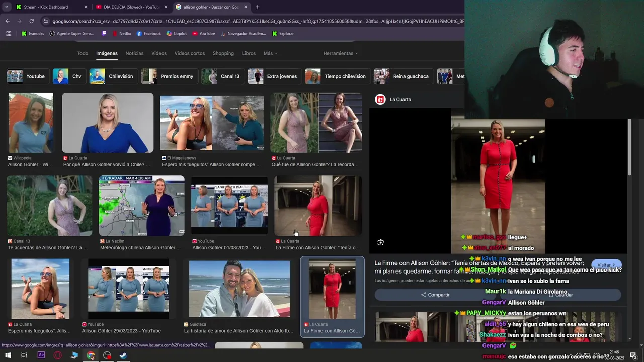Open Steam from the taskbar
Viewport: 644px width, 362px height.
click(123, 355)
